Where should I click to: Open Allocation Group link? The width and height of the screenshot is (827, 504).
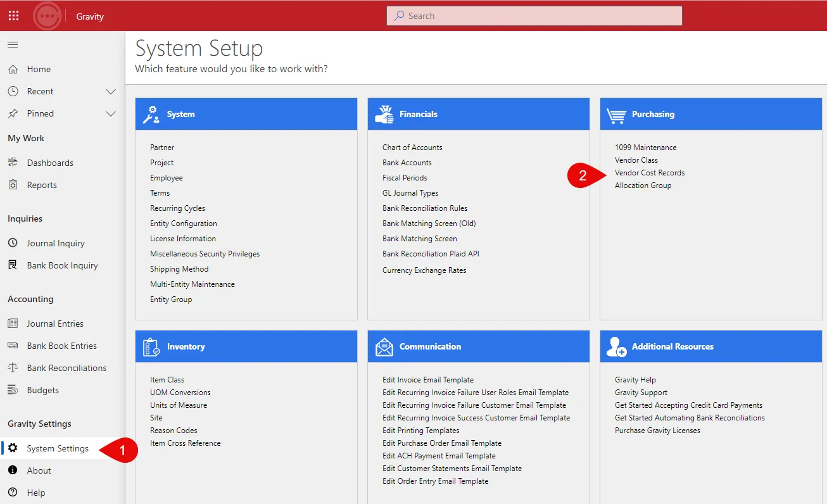[643, 186]
